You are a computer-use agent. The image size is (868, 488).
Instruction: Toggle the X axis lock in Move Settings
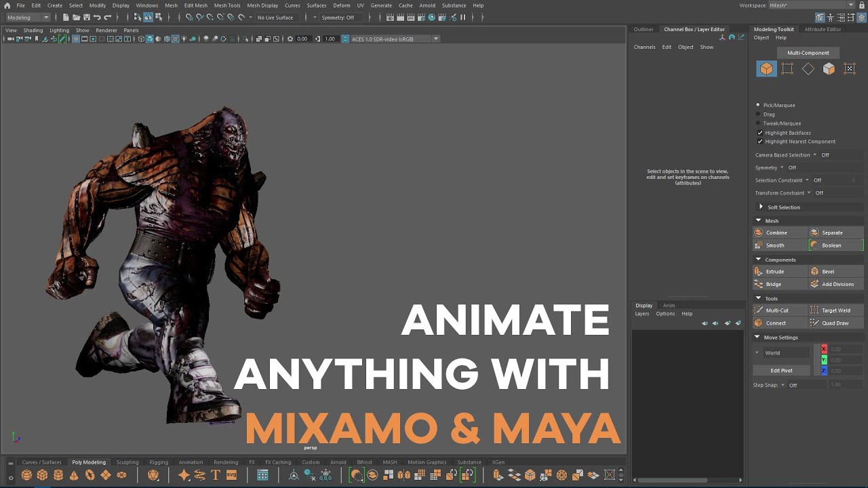click(824, 349)
